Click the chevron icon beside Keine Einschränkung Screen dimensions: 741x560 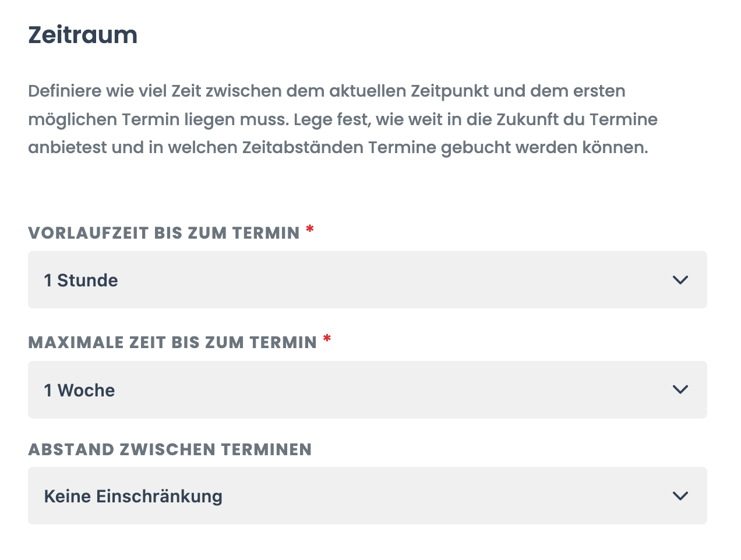[x=680, y=496]
